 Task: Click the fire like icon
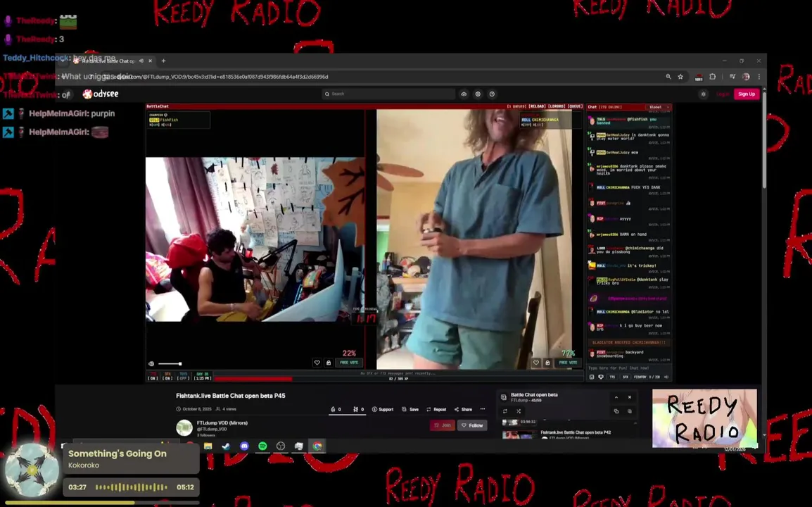coord(333,409)
